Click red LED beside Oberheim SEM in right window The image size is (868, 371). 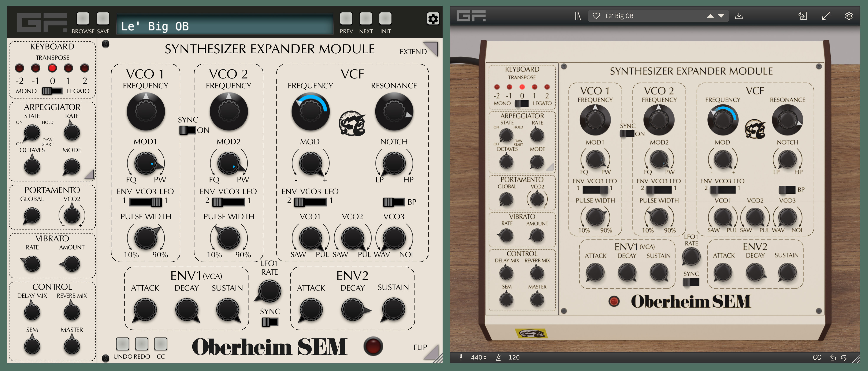(x=614, y=301)
